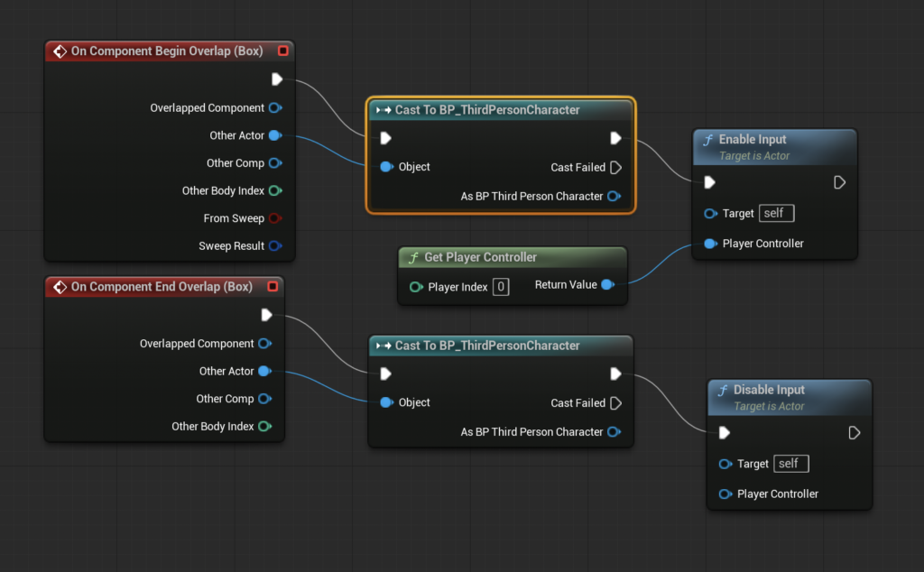Click As BP Third Person Character pin on lower Cast
Image resolution: width=924 pixels, height=572 pixels.
(614, 432)
